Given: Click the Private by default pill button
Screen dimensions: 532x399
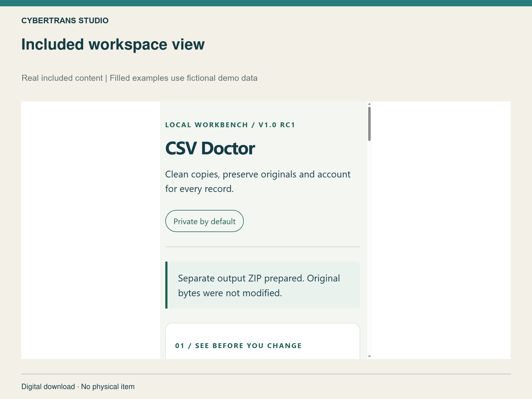Looking at the screenshot, I should click(x=204, y=221).
